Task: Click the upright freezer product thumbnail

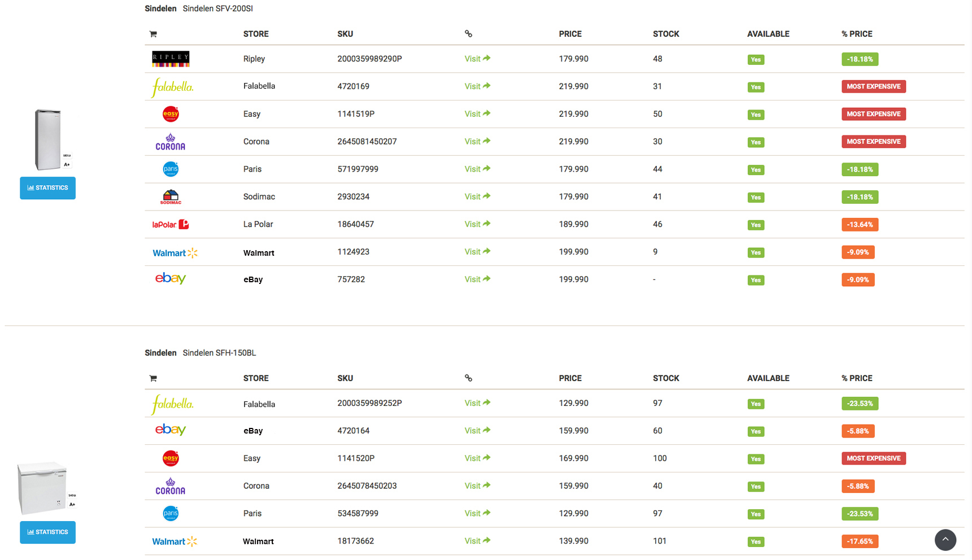Action: (52, 139)
